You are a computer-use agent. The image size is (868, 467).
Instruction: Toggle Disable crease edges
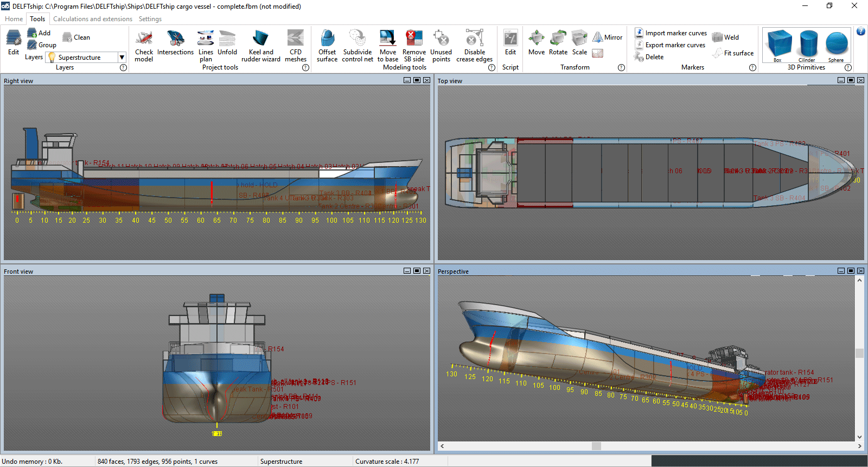(x=474, y=45)
